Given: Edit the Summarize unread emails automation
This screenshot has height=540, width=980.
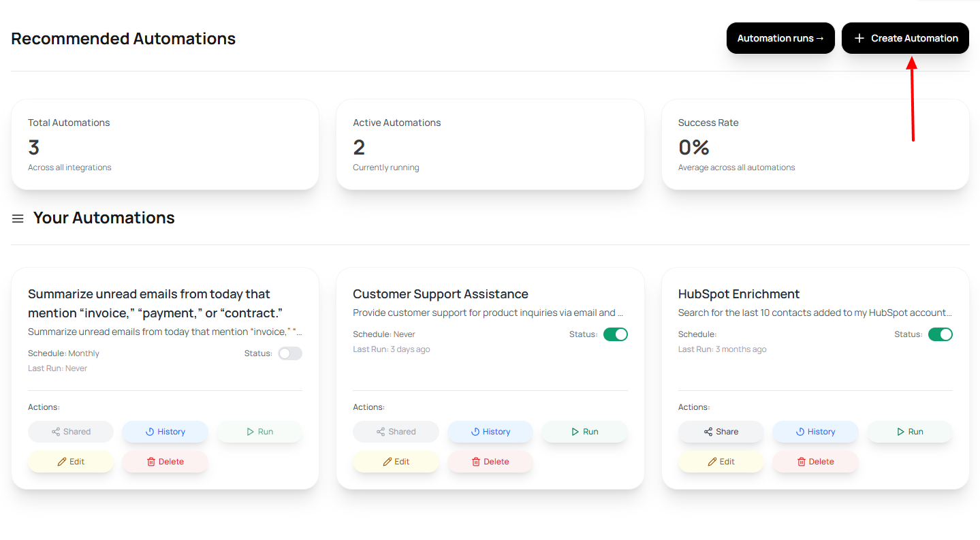Looking at the screenshot, I should (x=71, y=462).
